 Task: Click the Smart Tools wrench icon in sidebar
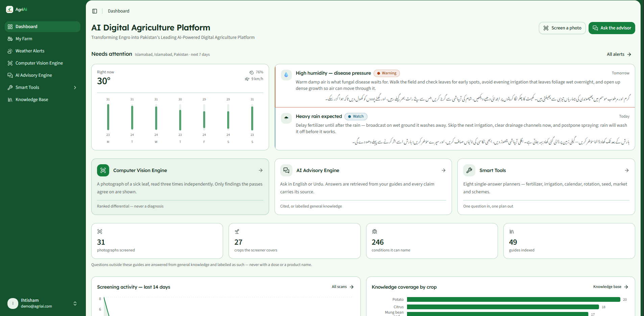10,88
